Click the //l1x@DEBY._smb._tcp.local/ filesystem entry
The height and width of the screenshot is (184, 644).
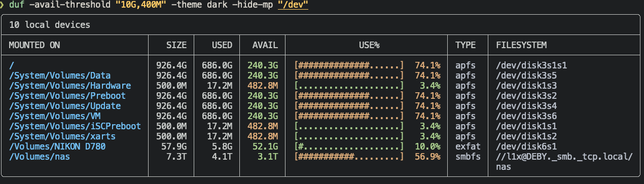(564, 157)
